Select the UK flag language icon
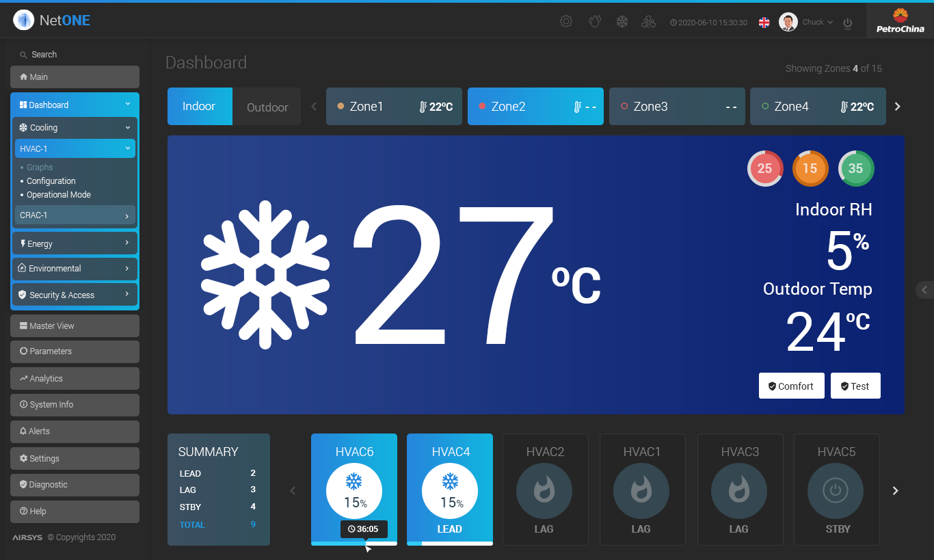Viewport: 934px width, 560px height. pos(764,23)
